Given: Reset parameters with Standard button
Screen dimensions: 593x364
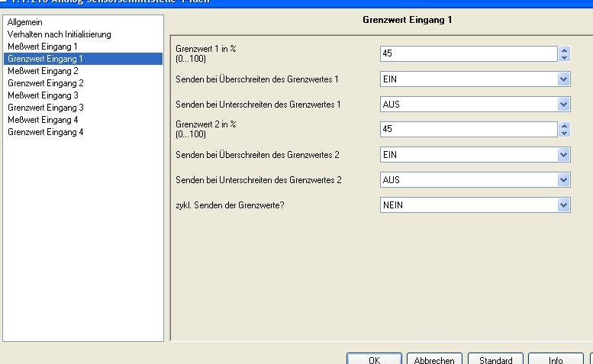Looking at the screenshot, I should tap(495, 359).
